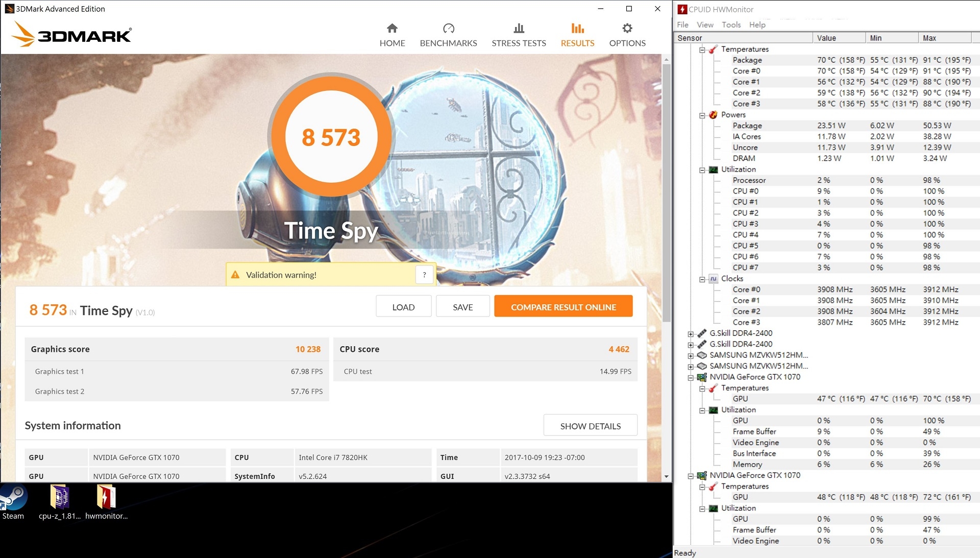Click second GTX 1070 Temperatures thermometer icon
980x558 pixels.
(713, 487)
